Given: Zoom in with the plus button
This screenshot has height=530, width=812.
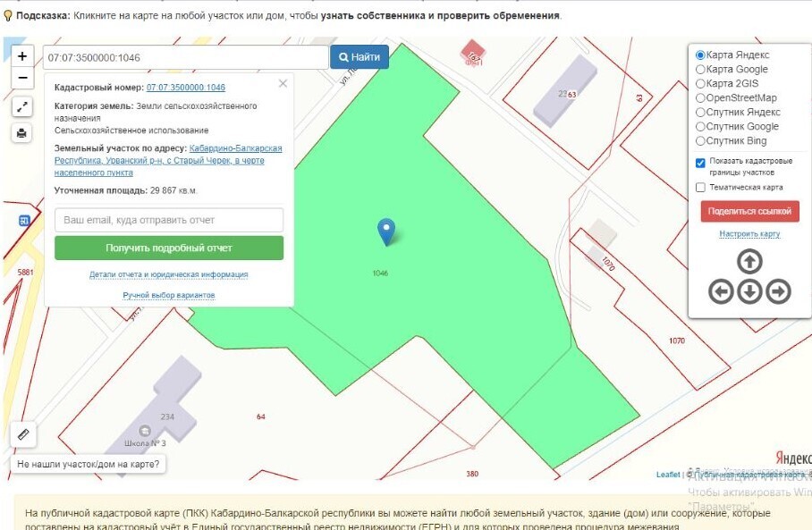Looking at the screenshot, I should tap(22, 55).
